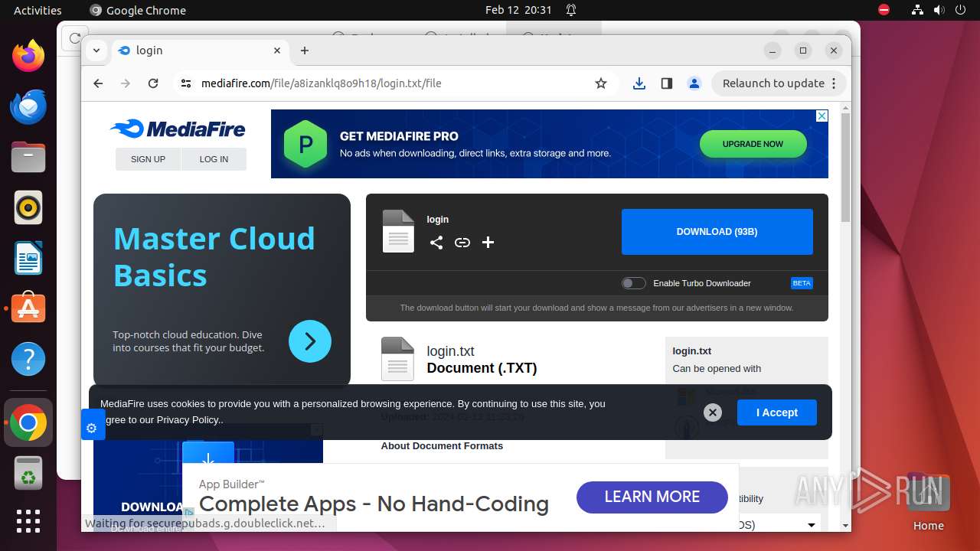Click the MediaFire logo
The width and height of the screenshot is (980, 551).
[x=178, y=129]
